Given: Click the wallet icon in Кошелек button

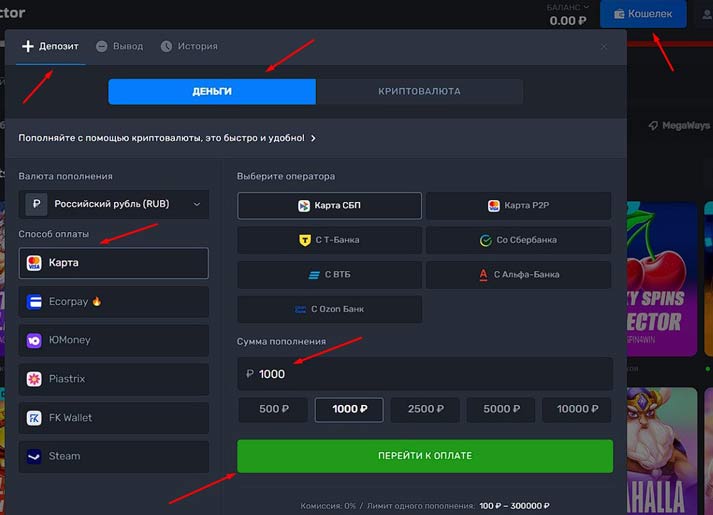Looking at the screenshot, I should (x=619, y=14).
